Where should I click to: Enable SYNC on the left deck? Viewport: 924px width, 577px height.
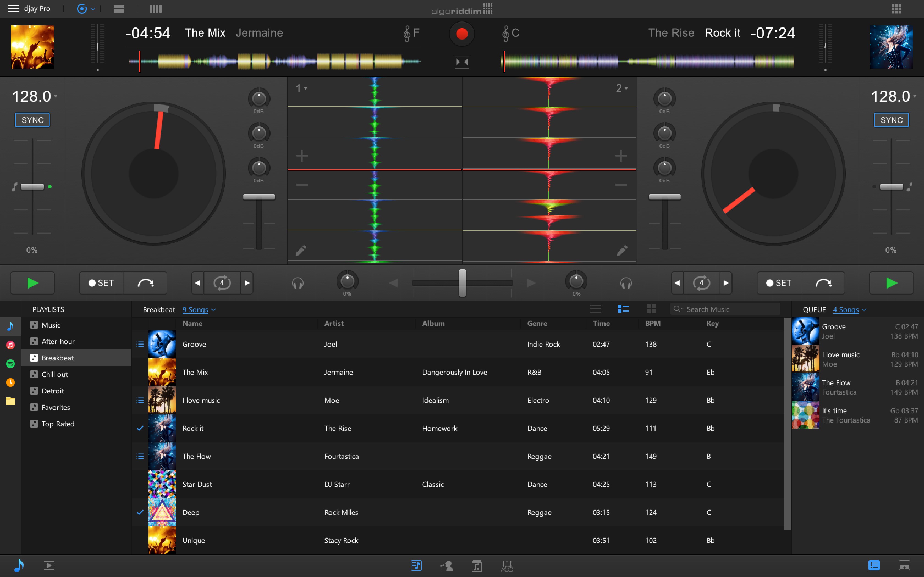pyautogui.click(x=32, y=120)
